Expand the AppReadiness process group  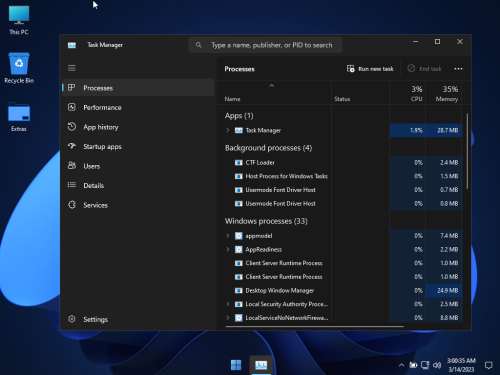(228, 249)
